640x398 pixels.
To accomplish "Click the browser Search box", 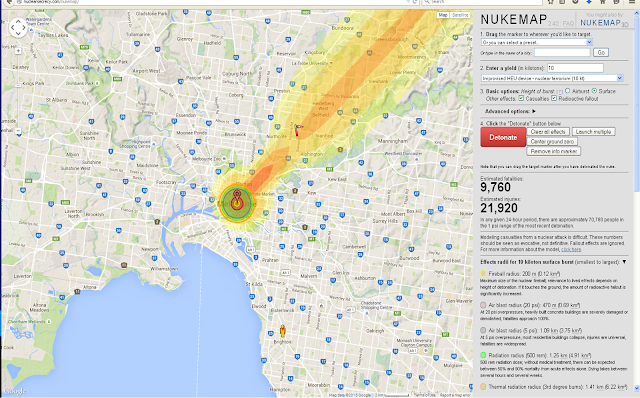I will tap(482, 2).
